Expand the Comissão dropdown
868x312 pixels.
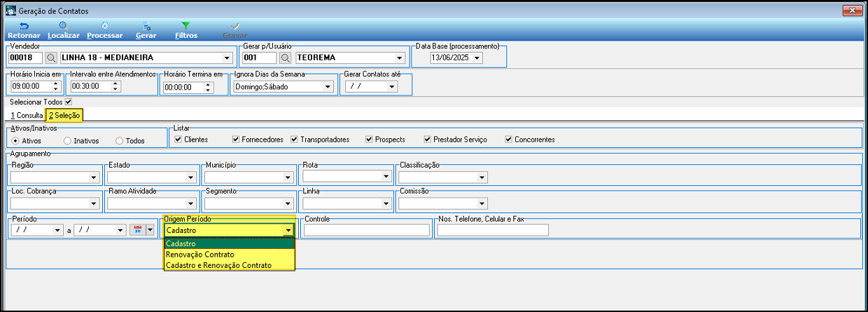click(482, 204)
